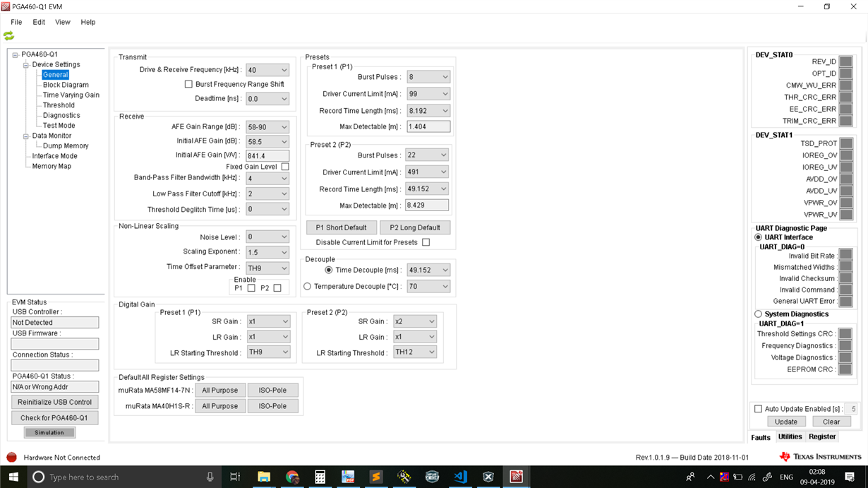Click the Texas Instruments logo
The height and width of the screenshot is (488, 868).
click(x=820, y=457)
